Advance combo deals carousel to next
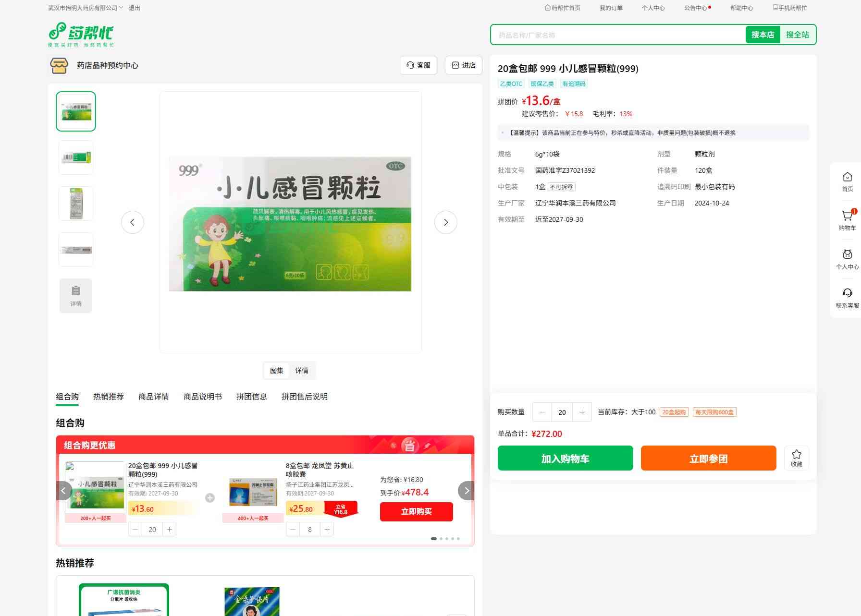861x616 pixels. coord(466,491)
